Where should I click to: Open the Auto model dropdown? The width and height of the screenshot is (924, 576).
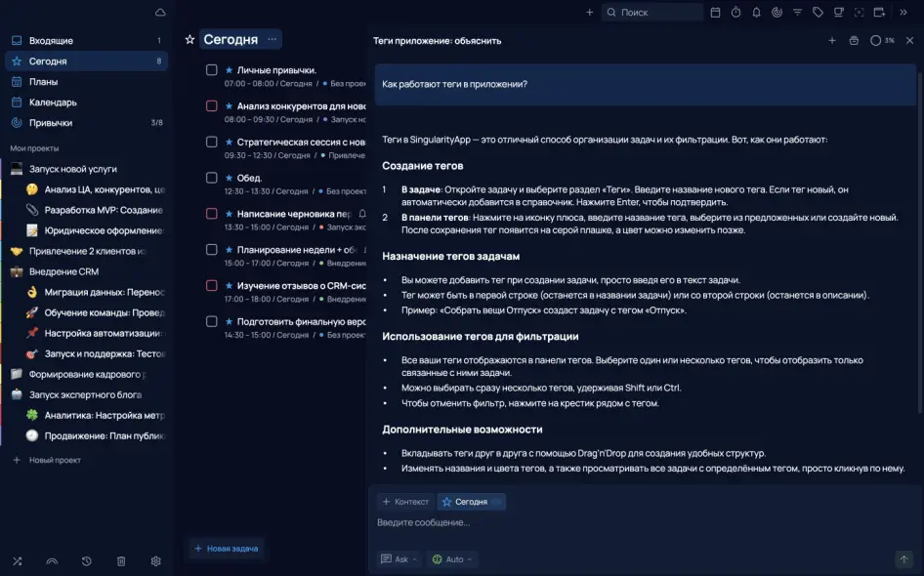[x=453, y=559]
